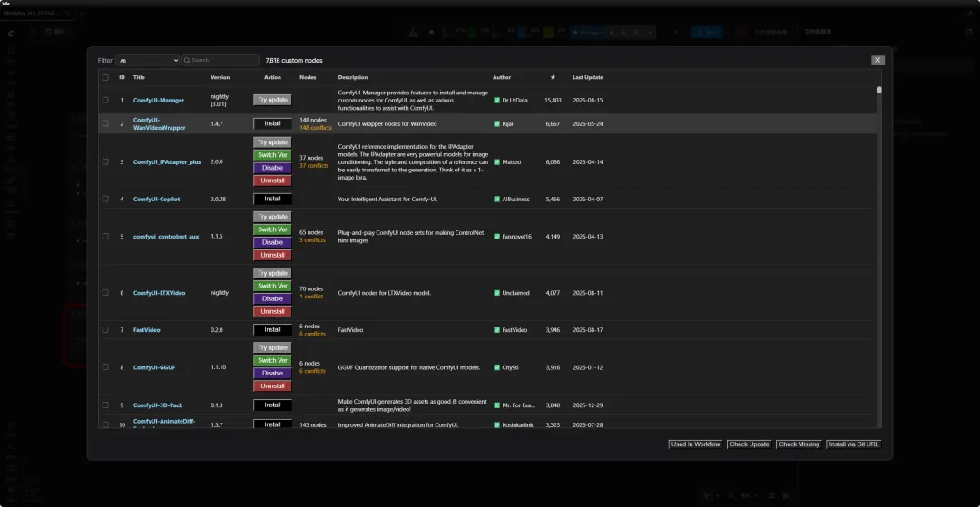This screenshot has height=507, width=980.
Task: Click Try update for ComfyUI_IPAdapter_plus
Action: pyautogui.click(x=272, y=142)
